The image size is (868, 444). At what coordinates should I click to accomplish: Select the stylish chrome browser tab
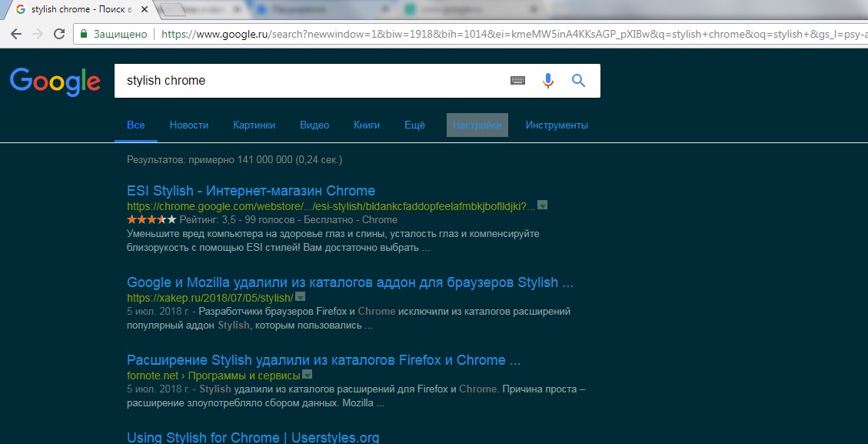coord(83,9)
